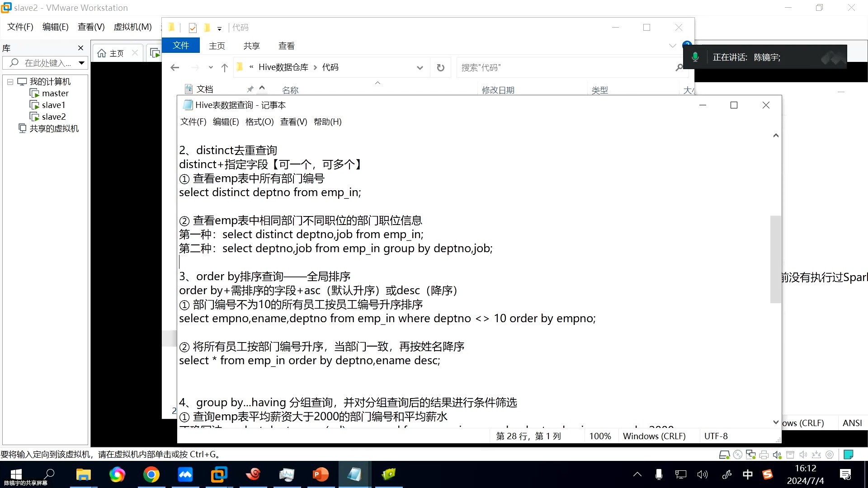Viewport: 868px width, 488px height.
Task: Switch to Notepad in the taskbar
Action: coord(354,474)
